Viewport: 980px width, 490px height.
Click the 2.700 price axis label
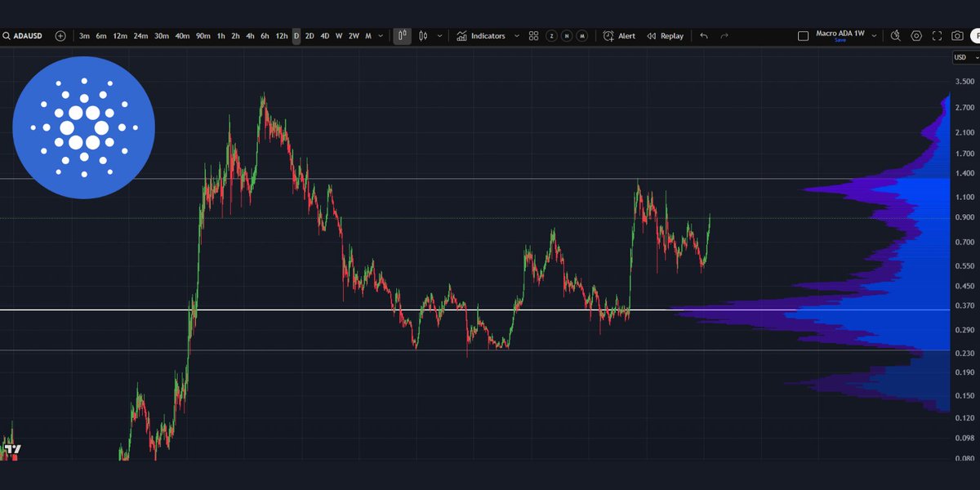tap(964, 108)
